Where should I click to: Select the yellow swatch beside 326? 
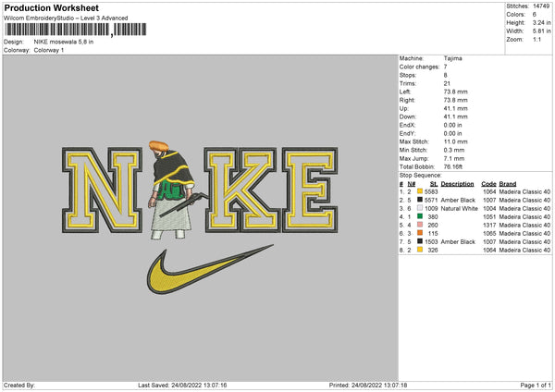[x=420, y=250]
